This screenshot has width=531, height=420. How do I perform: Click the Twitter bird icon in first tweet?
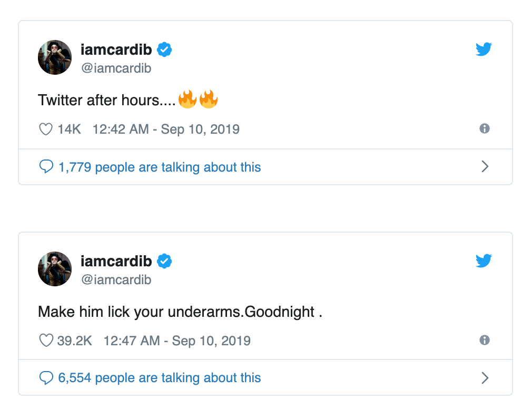coord(484,49)
